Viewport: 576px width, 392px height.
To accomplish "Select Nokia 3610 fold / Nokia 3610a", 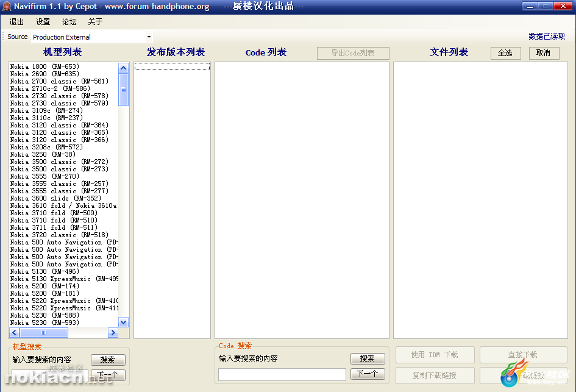I will pos(63,205).
